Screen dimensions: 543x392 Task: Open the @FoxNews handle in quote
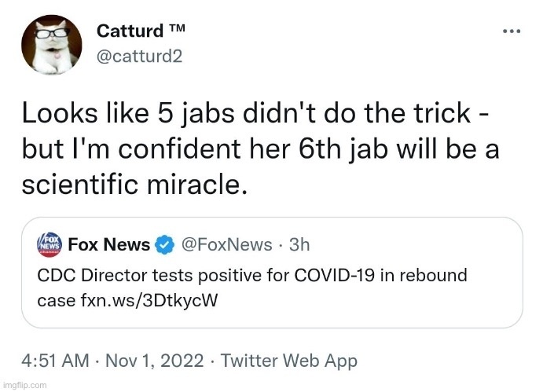227,245
